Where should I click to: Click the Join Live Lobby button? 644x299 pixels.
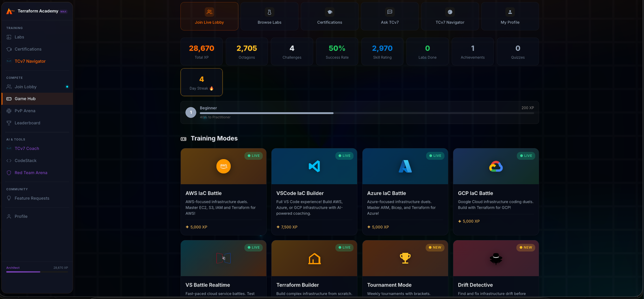209,16
